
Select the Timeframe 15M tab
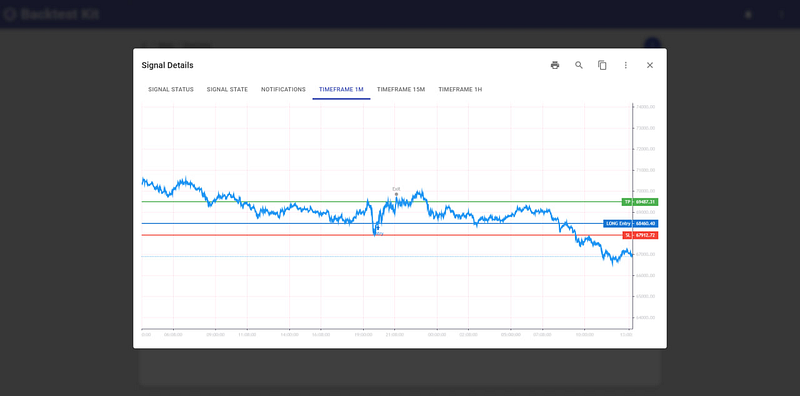click(x=401, y=89)
